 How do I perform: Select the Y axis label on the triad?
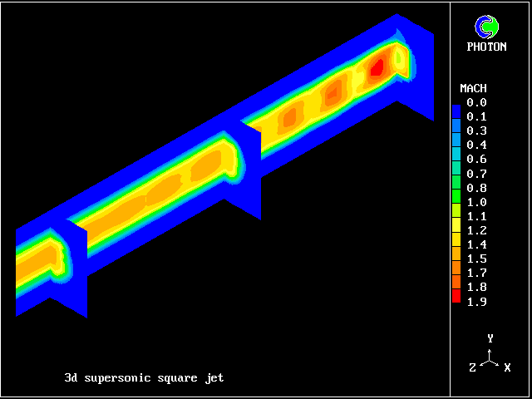(x=490, y=338)
